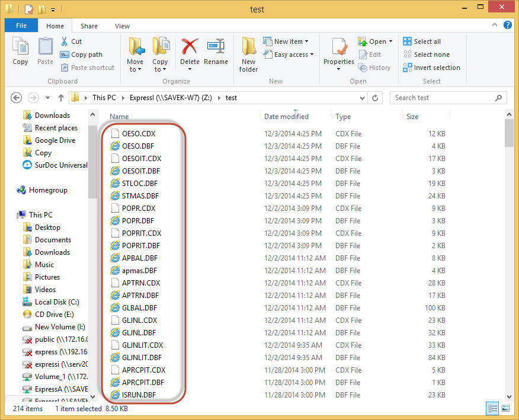
Task: Open the Share ribbon tab
Action: tap(89, 26)
